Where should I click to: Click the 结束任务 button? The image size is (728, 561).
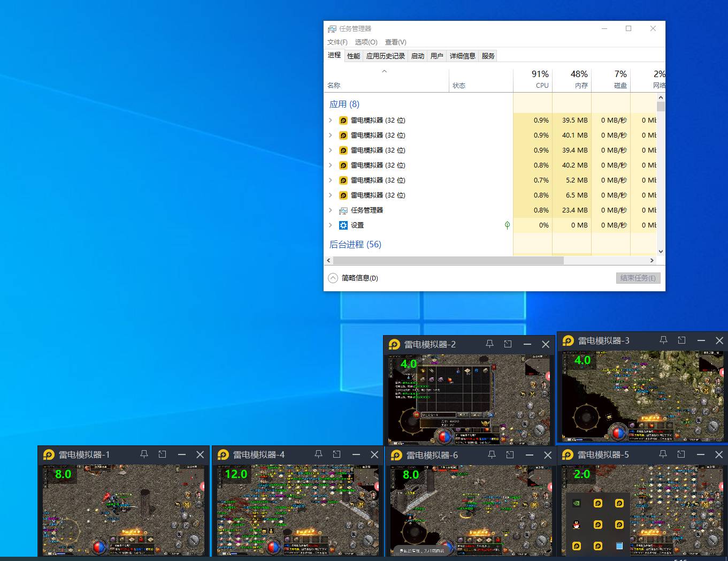(x=638, y=278)
